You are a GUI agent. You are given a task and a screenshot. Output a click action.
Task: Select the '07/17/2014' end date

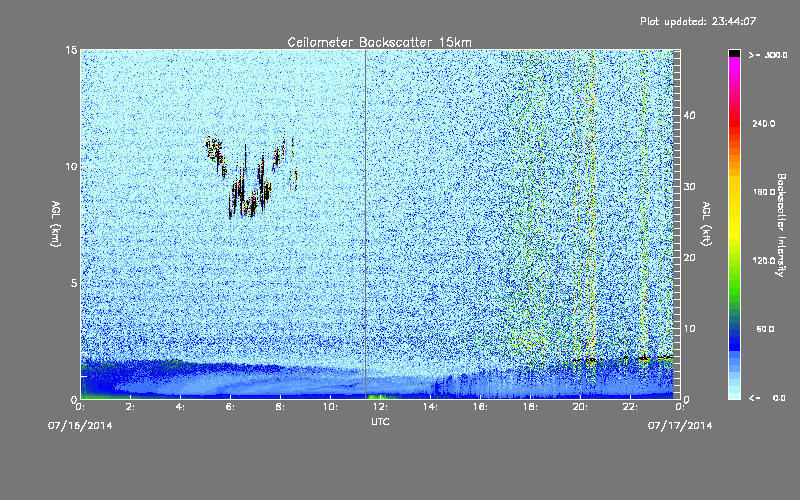[x=680, y=426]
